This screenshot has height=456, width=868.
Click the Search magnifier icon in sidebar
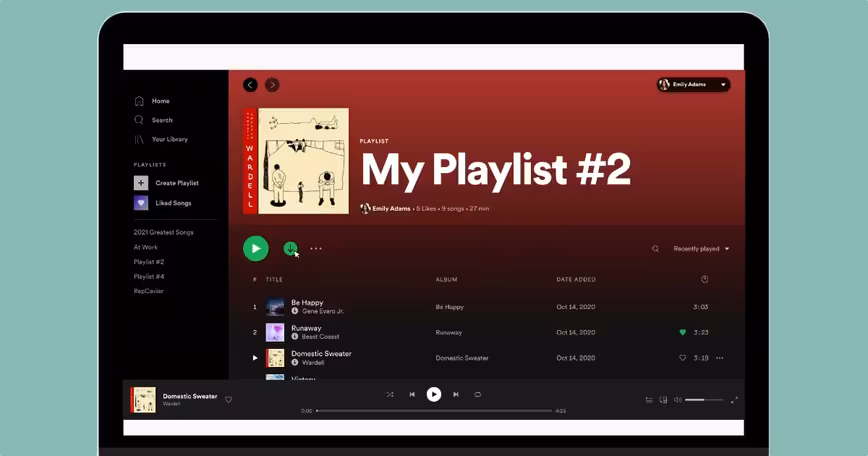[139, 120]
